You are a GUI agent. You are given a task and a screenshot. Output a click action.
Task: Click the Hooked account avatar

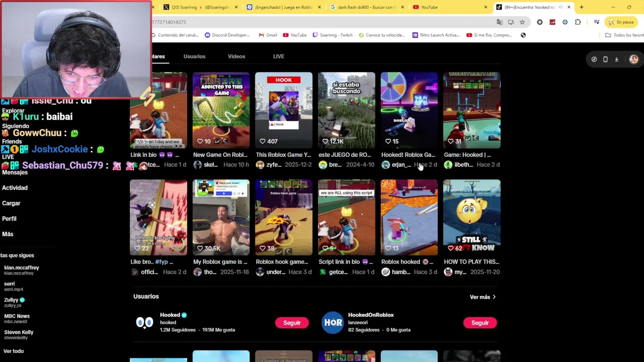coord(144,322)
